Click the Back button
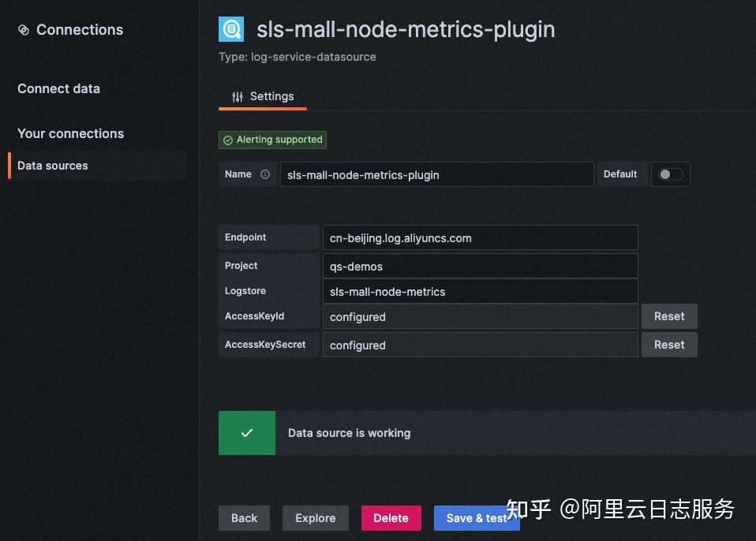This screenshot has height=541, width=756. tap(244, 518)
